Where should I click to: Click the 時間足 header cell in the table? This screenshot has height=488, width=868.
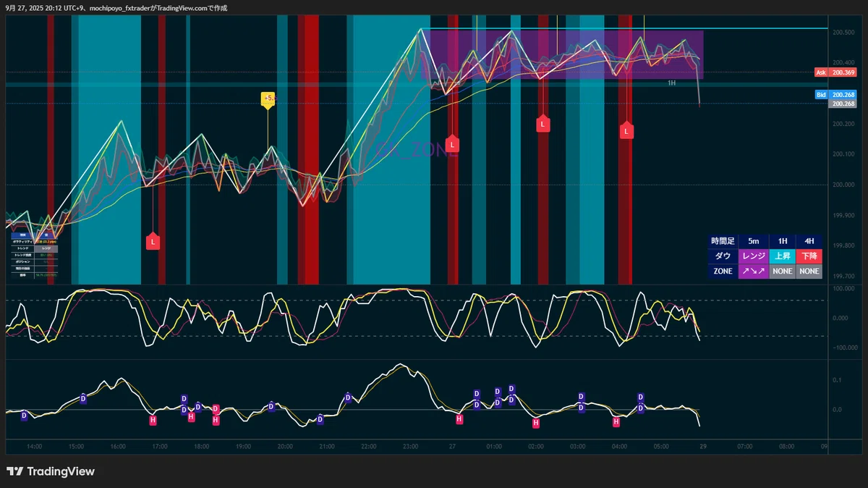pos(723,241)
